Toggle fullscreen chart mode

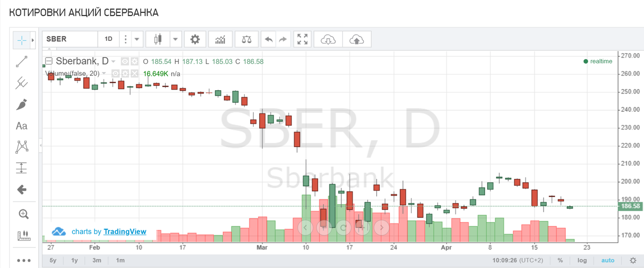(303, 39)
